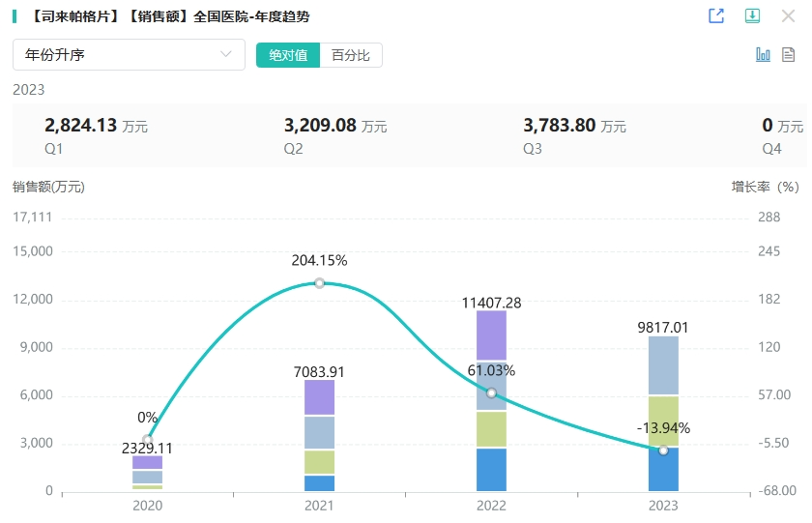Click the 0% growth point for 2020

point(147,440)
